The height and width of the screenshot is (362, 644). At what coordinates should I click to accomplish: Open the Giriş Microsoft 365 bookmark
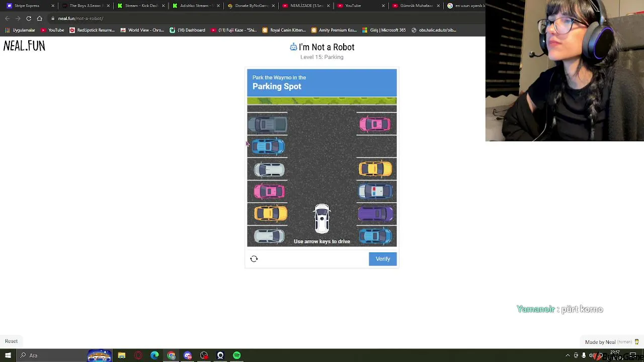coord(384,30)
